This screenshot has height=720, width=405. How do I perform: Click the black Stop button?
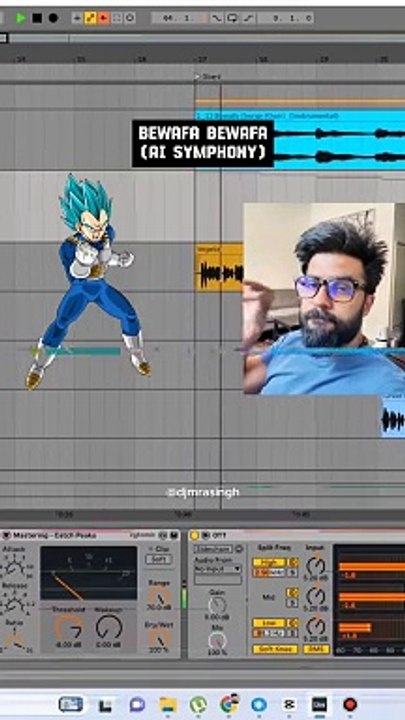click(x=37, y=18)
